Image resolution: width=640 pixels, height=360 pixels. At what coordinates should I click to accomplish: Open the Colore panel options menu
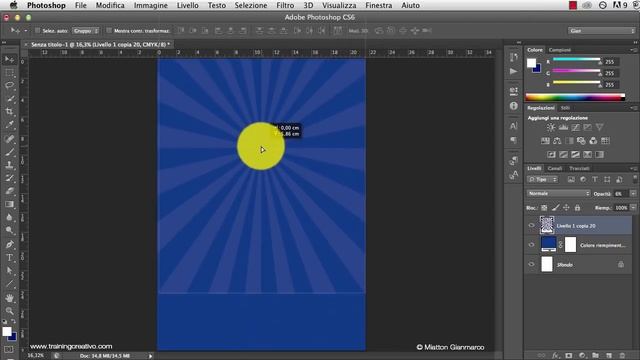(x=633, y=50)
